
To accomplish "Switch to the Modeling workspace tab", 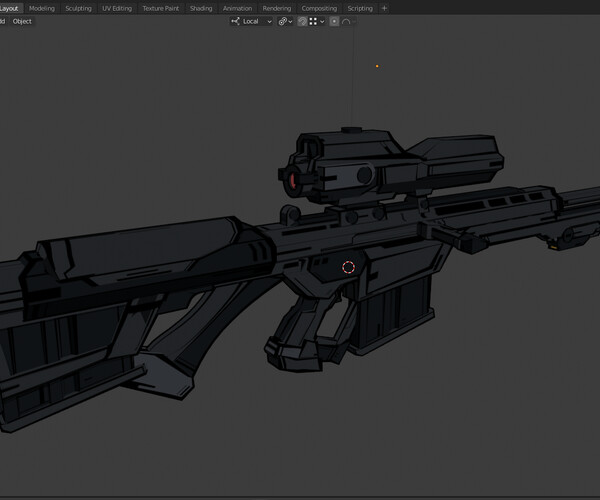I will coord(42,8).
